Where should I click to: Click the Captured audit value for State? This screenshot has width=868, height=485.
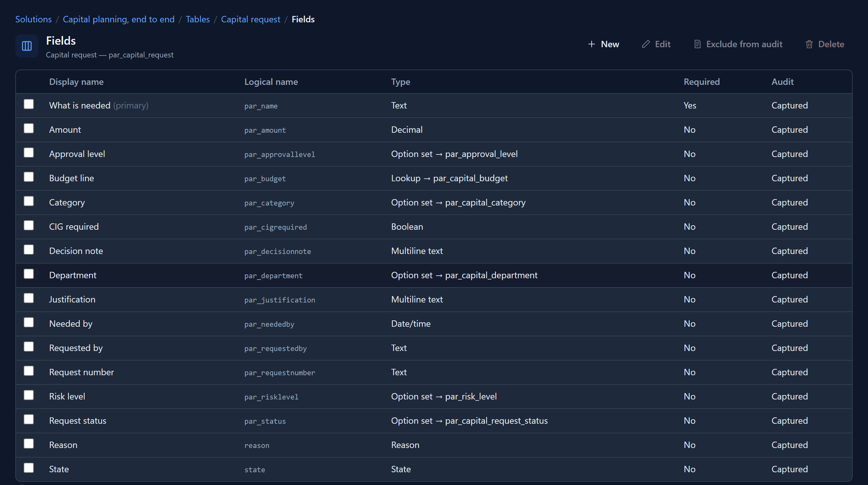[x=789, y=469]
